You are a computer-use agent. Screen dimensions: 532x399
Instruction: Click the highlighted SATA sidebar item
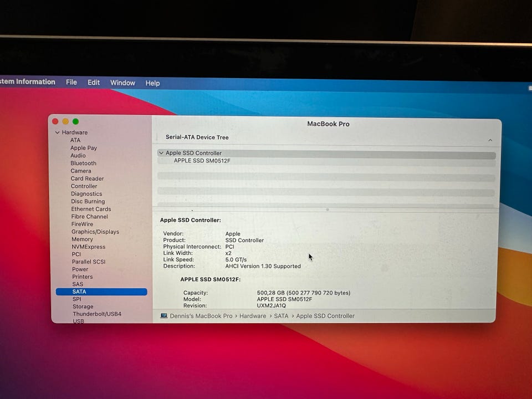click(101, 292)
